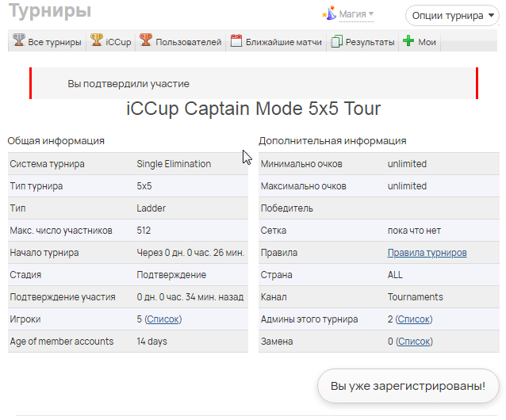Click the green plus icon beside Мои
The width and height of the screenshot is (506, 420).
[408, 41]
